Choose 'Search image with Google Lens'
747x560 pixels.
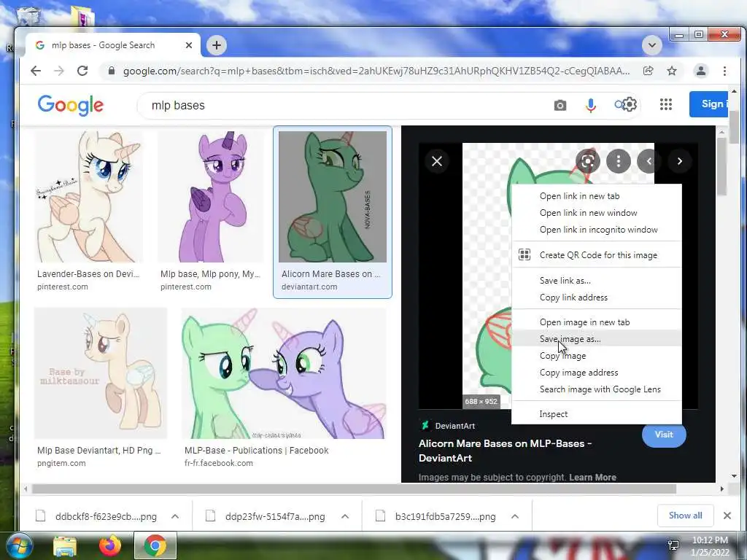(597, 389)
